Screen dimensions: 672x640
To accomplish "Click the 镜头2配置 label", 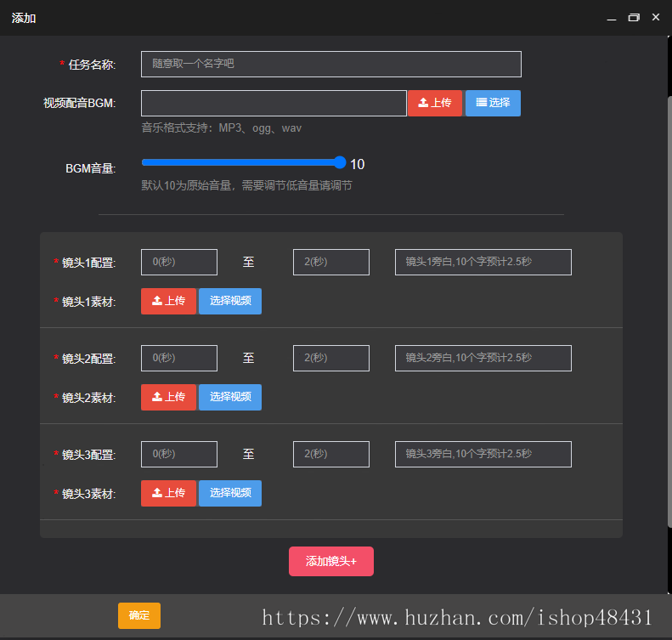I will (x=88, y=359).
